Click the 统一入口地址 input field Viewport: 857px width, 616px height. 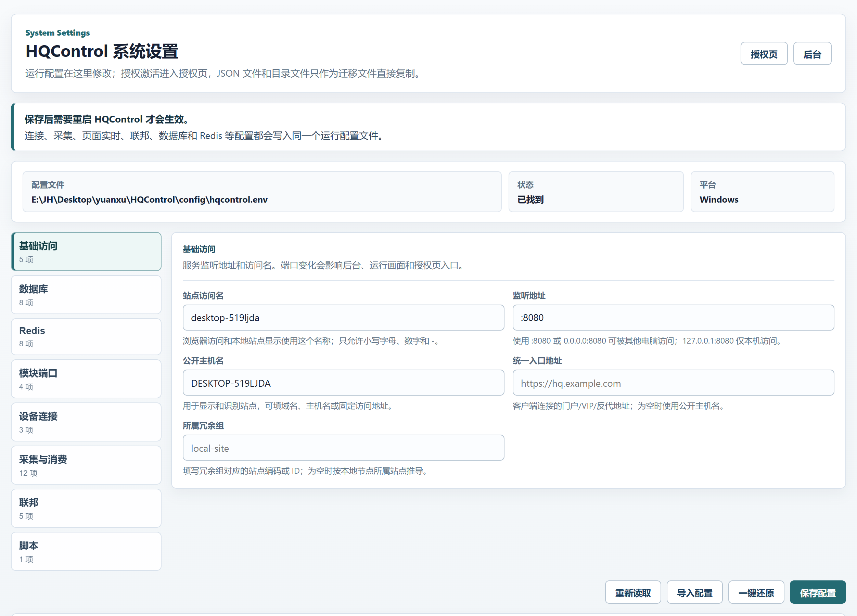click(x=673, y=383)
